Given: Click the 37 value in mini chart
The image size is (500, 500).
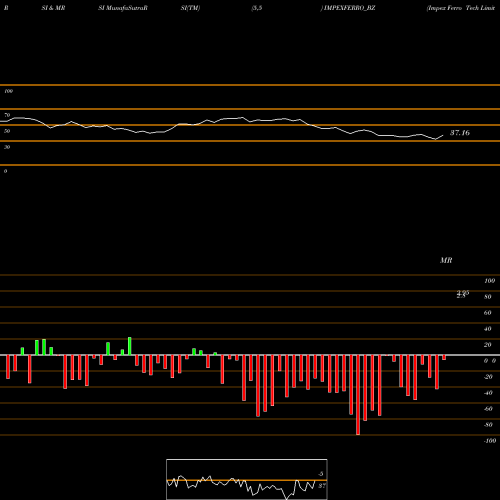Looking at the screenshot, I should point(322,486).
